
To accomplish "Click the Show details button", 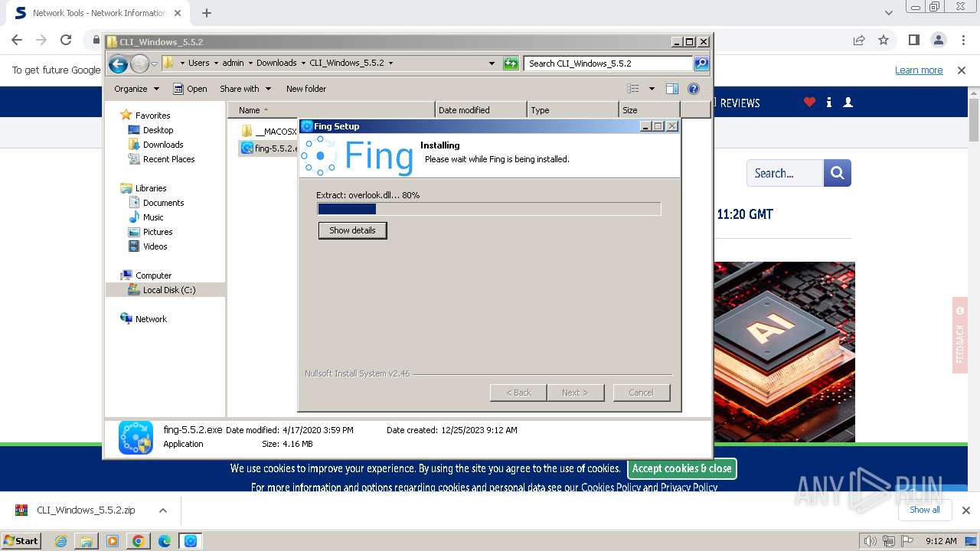I will coord(352,230).
